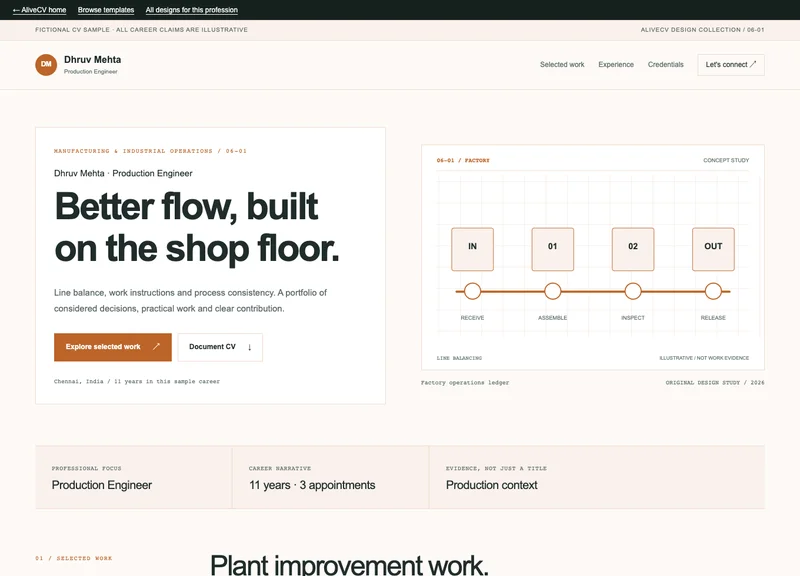The image size is (800, 576).
Task: Click the RECEIVE node circle
Action: [x=472, y=291]
